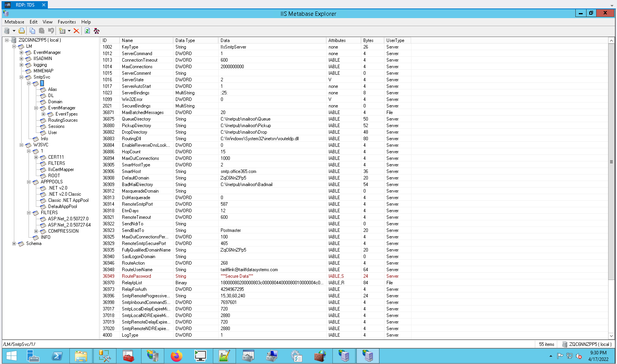
Task: Select the MIMEMAP tree item
Action: (x=43, y=71)
